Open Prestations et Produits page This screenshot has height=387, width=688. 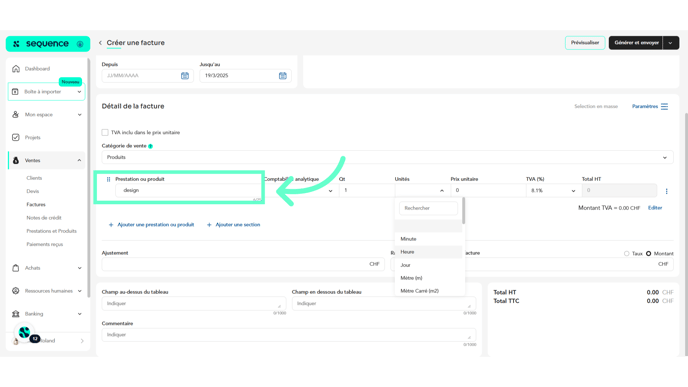point(51,231)
